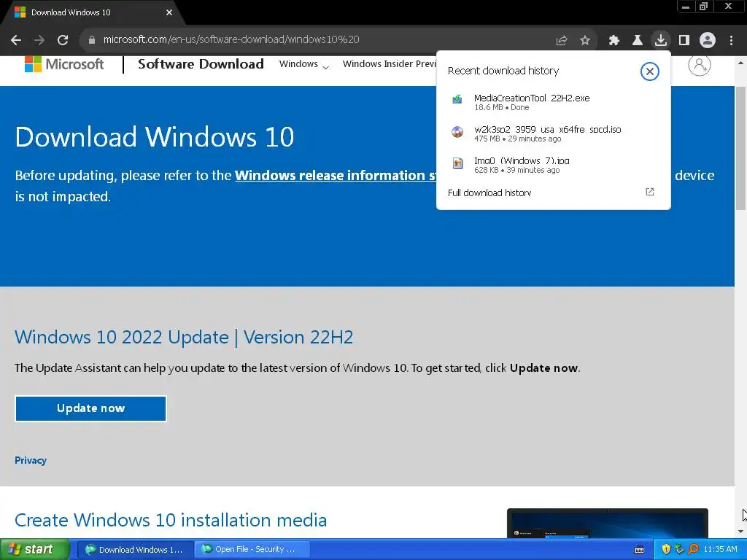Bookmark this page with the star icon

pyautogui.click(x=585, y=41)
